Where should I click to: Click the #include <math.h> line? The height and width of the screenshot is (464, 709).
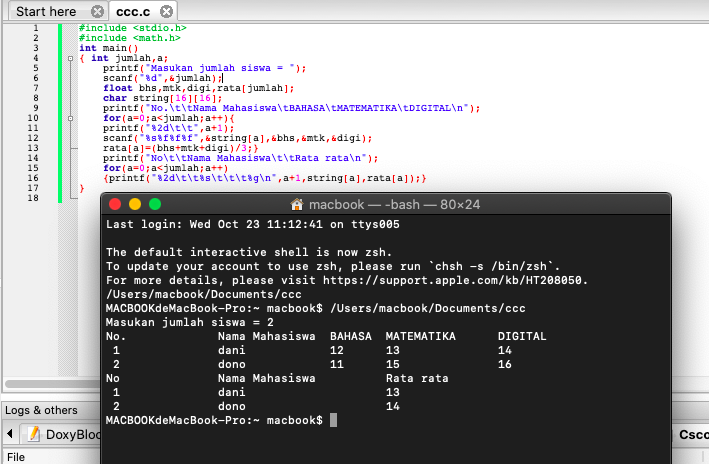(x=129, y=38)
